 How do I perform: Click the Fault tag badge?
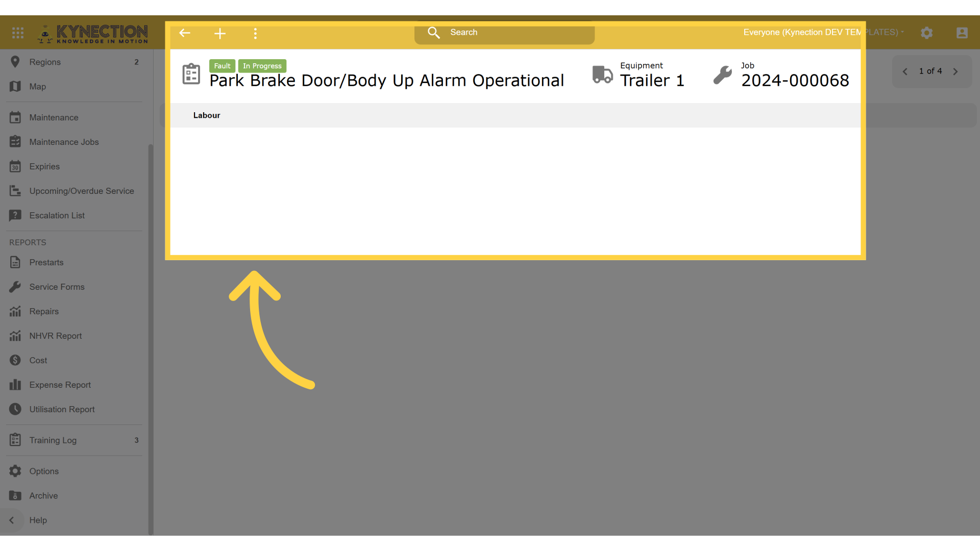[222, 66]
